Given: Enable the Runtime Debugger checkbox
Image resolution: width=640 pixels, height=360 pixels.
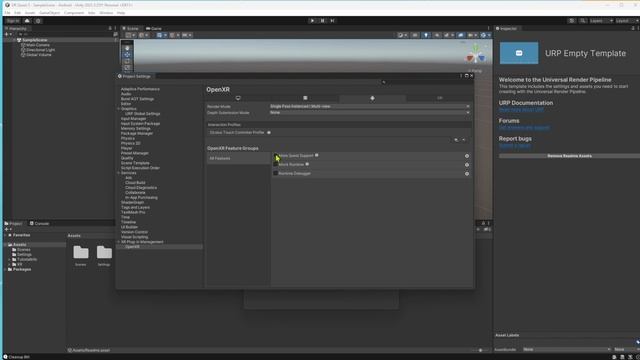Looking at the screenshot, I should pos(276,173).
